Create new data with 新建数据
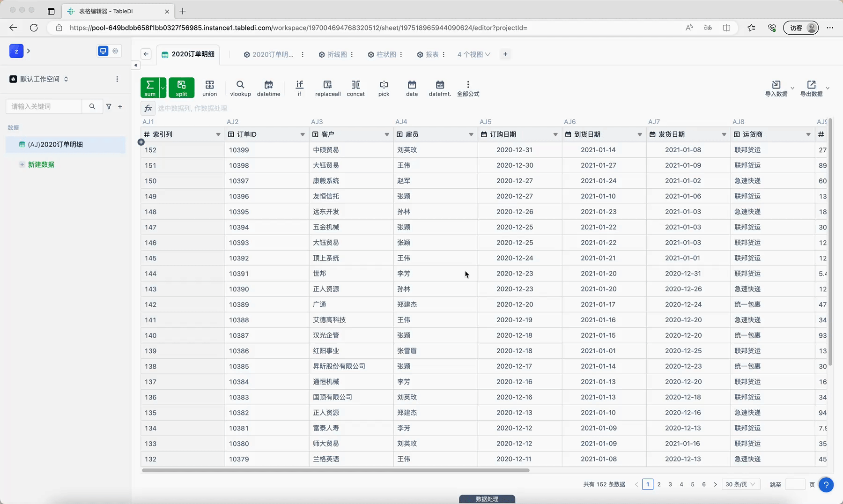 [x=37, y=164]
